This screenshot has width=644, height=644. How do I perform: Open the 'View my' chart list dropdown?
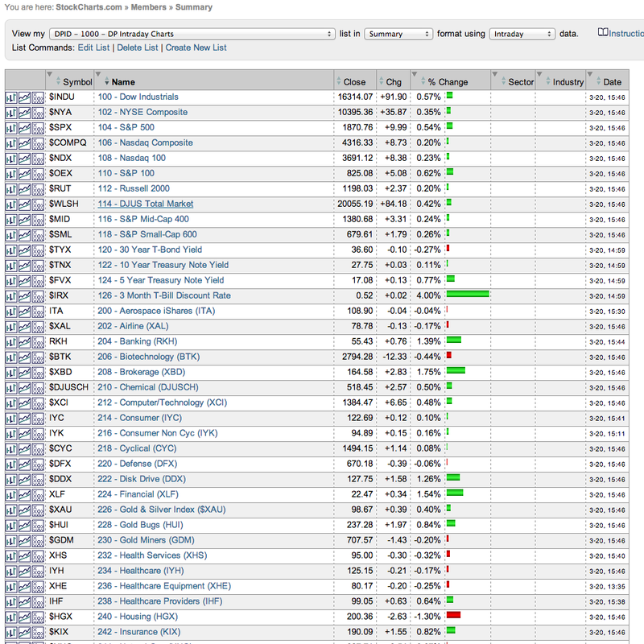[192, 34]
